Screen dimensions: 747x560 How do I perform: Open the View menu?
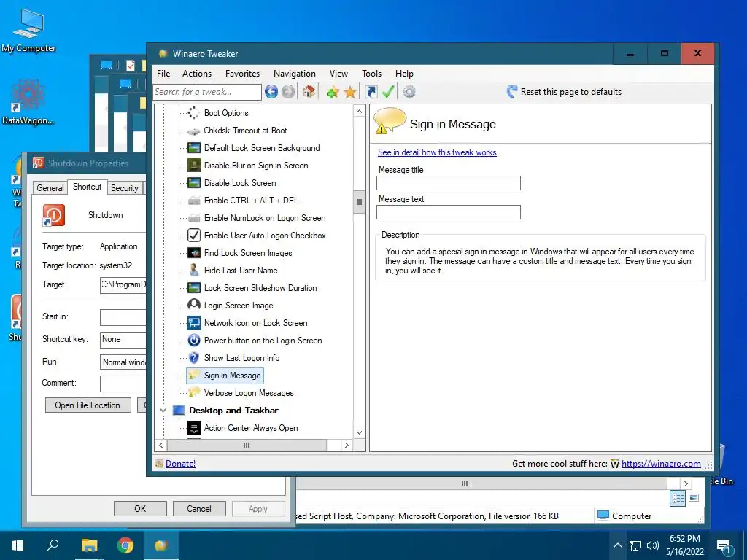coord(338,74)
